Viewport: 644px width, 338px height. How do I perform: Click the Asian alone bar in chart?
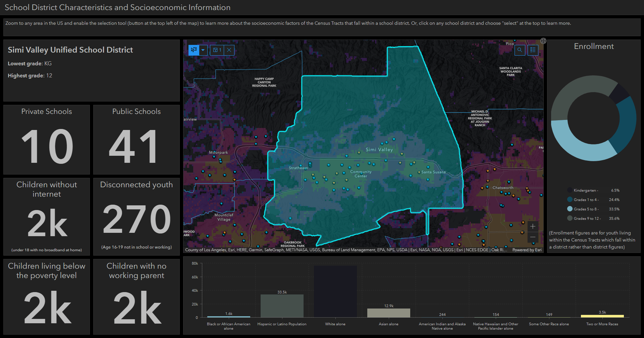[x=389, y=313]
